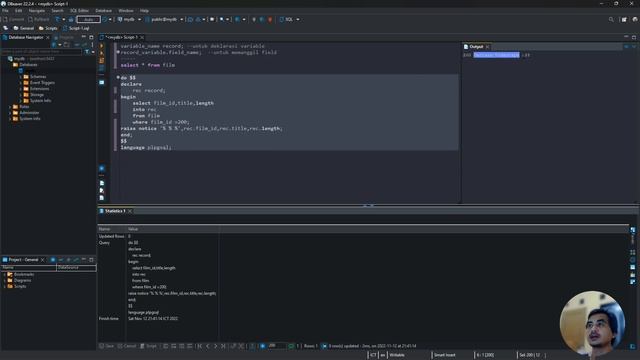
Task: Expand the Event Triggers folder
Action: pyautogui.click(x=20, y=82)
